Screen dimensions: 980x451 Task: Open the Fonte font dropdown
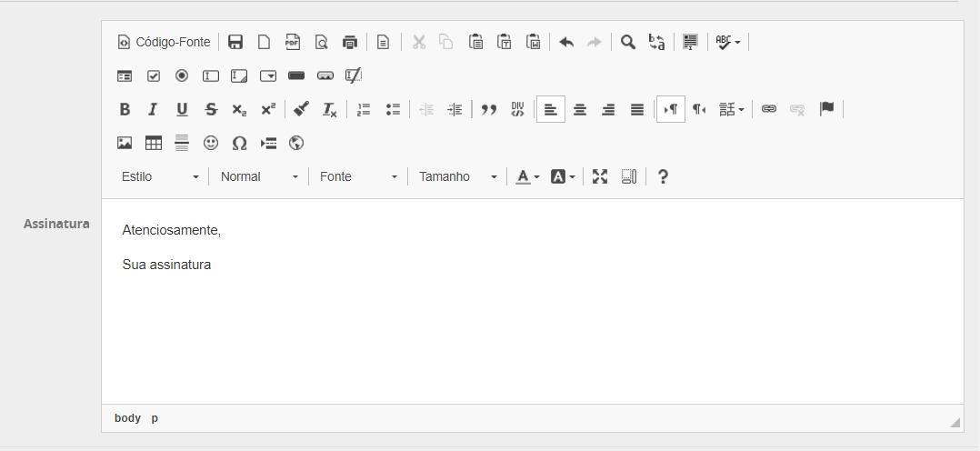tap(358, 176)
